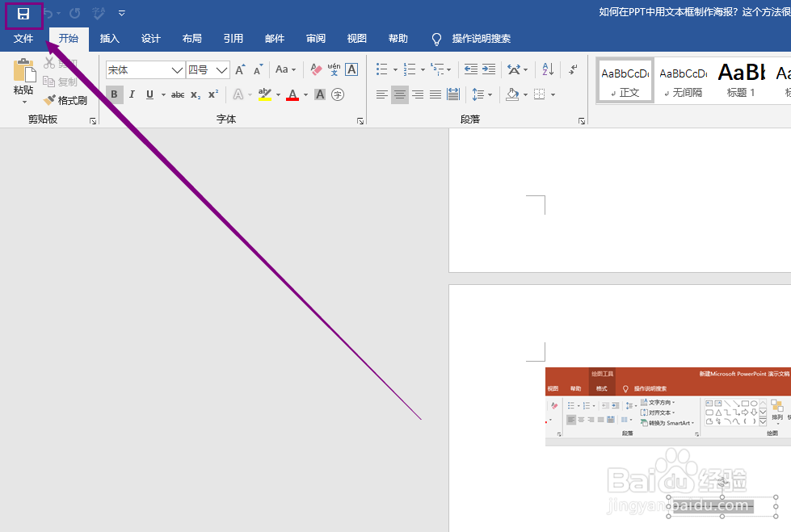Open the Customize Quick Access Toolbar dropdown
The height and width of the screenshot is (532, 791).
(121, 14)
